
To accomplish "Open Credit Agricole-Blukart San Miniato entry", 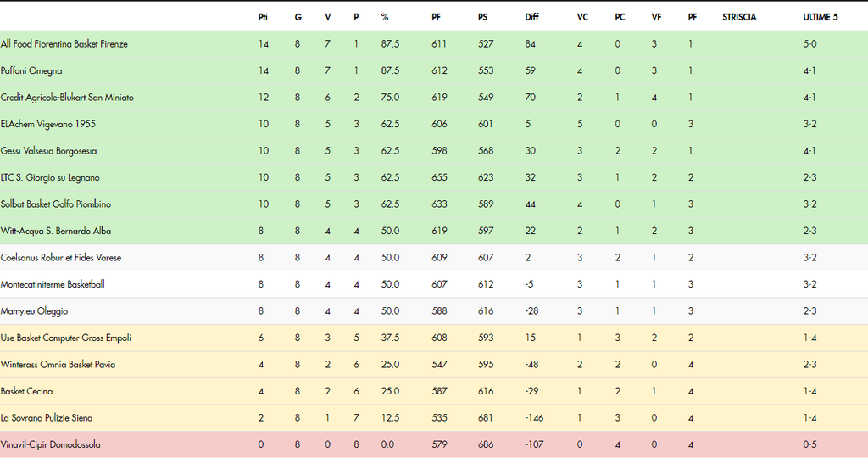I will pos(67,98).
